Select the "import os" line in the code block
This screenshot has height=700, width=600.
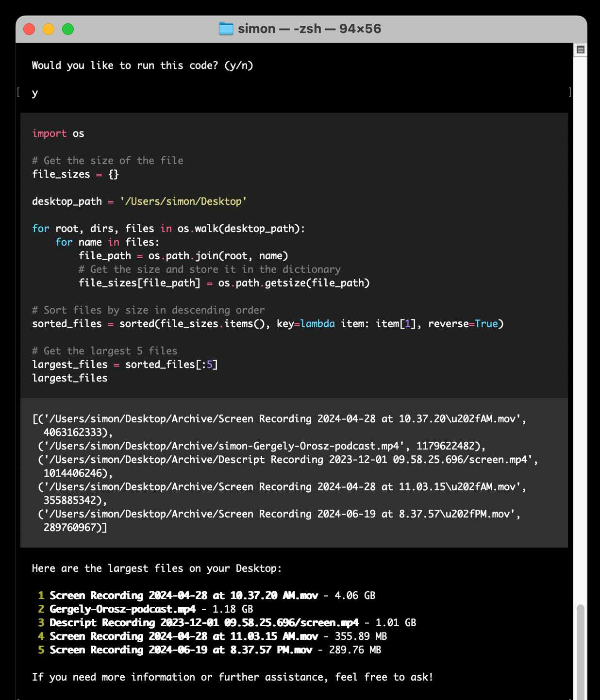coord(58,133)
